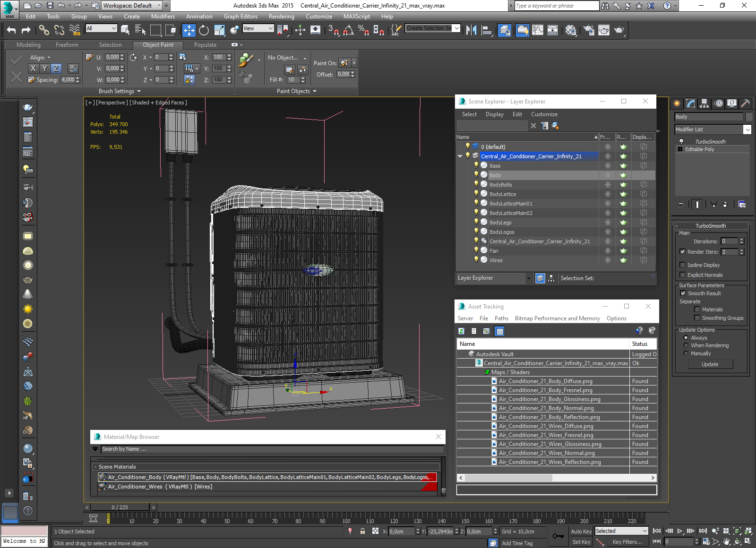Toggle the Scene Explorer toolbar icon
Screen dimensions: 756x548
click(x=505, y=30)
